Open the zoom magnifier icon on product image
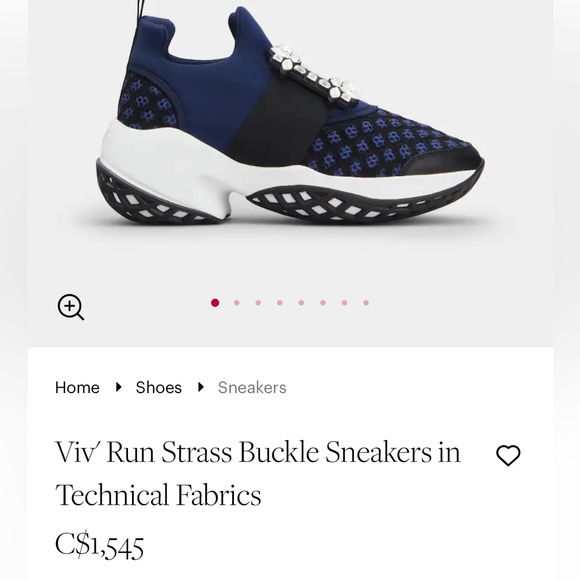Viewport: 580px width, 580px height. (71, 307)
